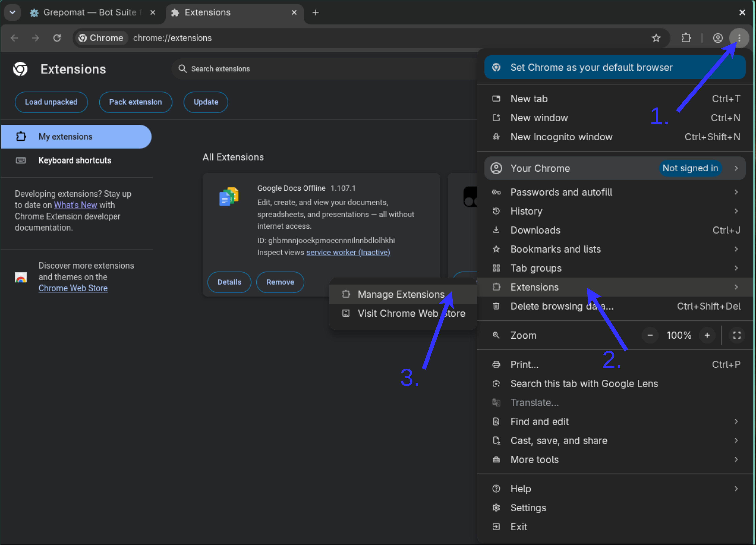Expand the Tab groups submenu

pos(615,268)
